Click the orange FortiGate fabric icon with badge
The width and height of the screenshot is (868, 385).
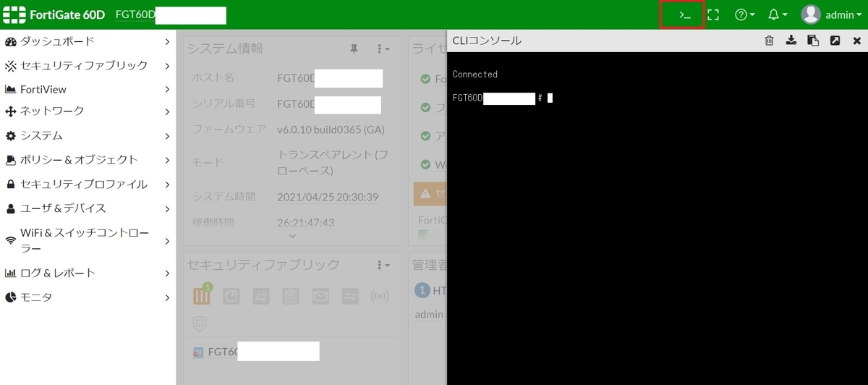tap(203, 295)
